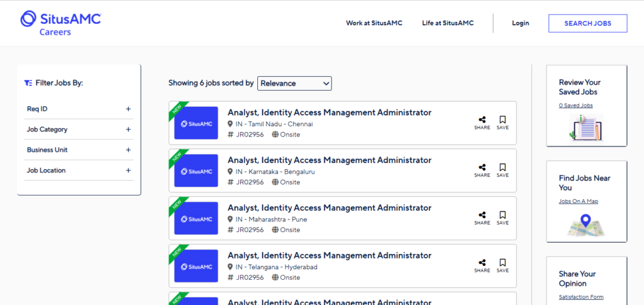Open the 0 Saved Jobs link
The width and height of the screenshot is (644, 305).
point(576,106)
